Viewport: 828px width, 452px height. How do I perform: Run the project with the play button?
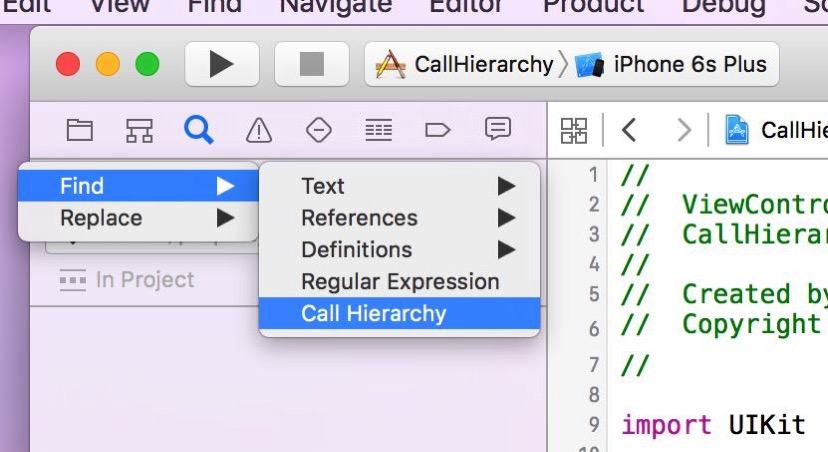click(222, 64)
